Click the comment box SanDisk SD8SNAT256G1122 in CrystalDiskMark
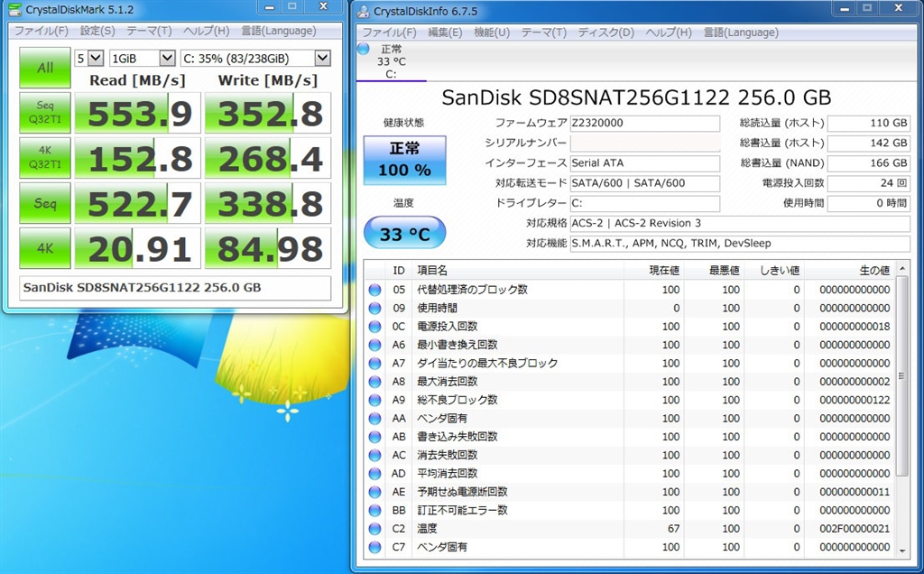Viewport: 924px width, 574px height. (175, 288)
